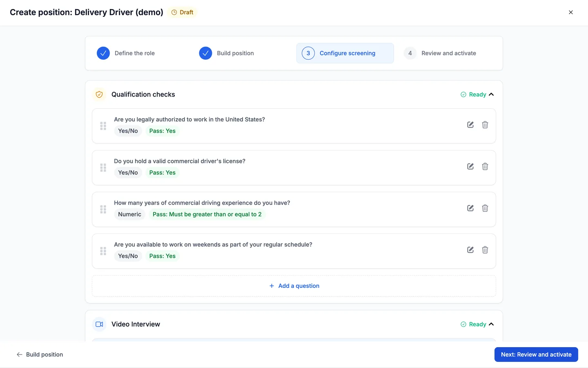Go back to Build position

click(x=40, y=355)
